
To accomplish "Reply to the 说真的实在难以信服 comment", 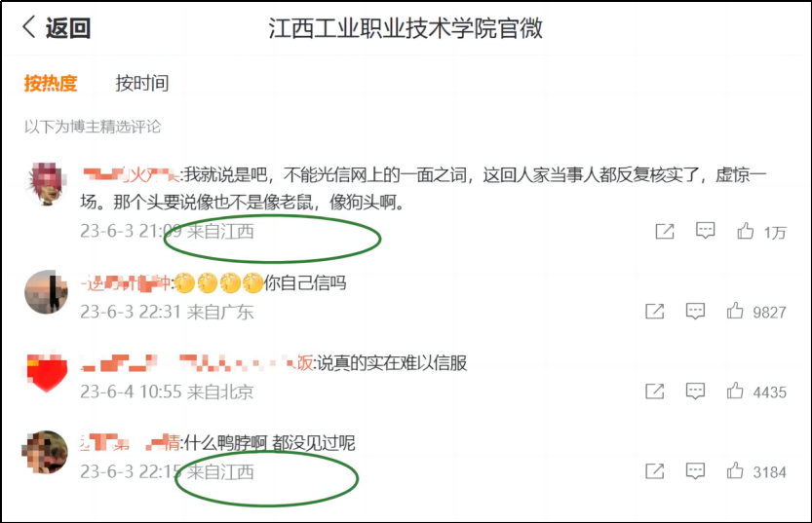I will tap(695, 392).
